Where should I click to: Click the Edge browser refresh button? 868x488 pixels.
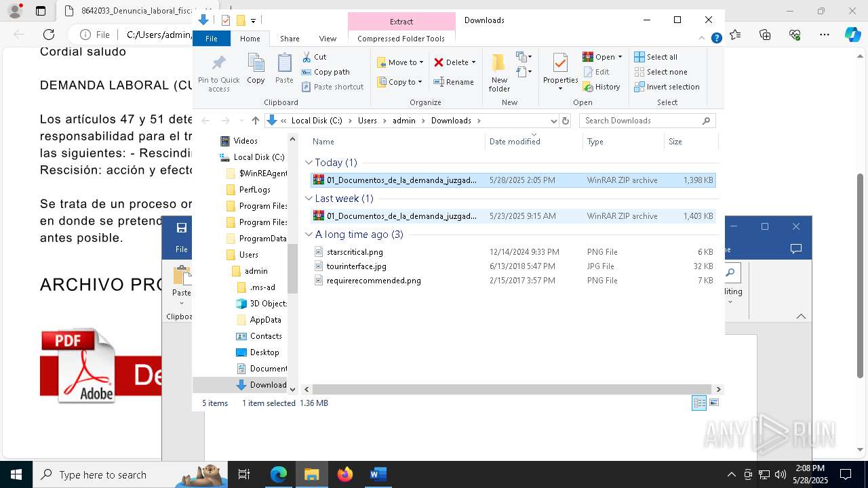[49, 35]
